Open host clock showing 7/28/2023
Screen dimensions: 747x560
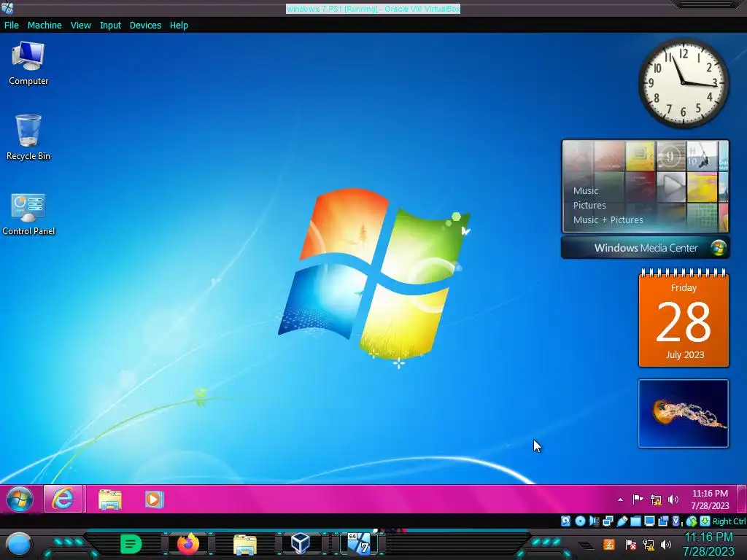[x=708, y=544]
